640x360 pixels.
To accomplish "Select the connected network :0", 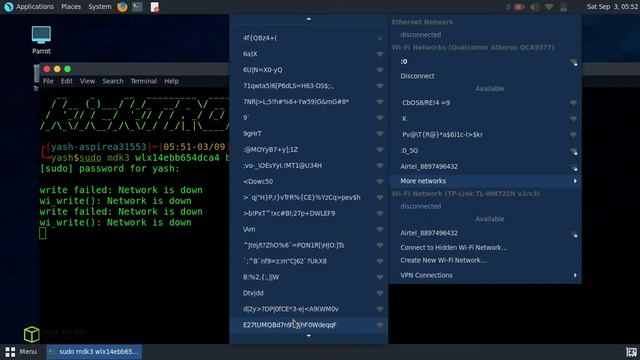I will [x=485, y=62].
